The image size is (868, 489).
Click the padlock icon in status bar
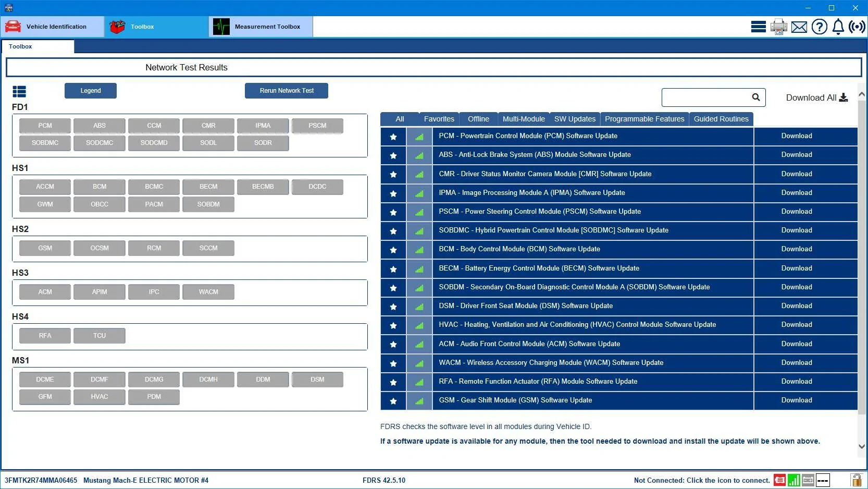point(856,480)
